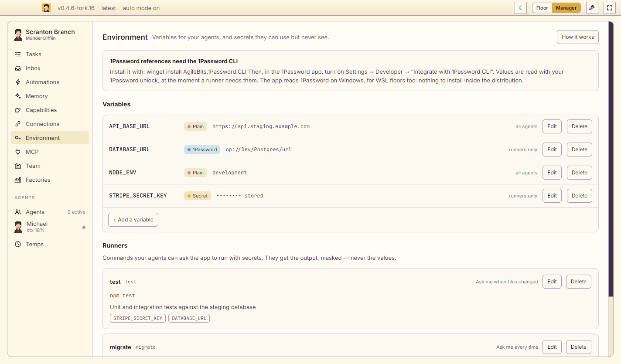Click the page vertical scrollbar

(611, 160)
